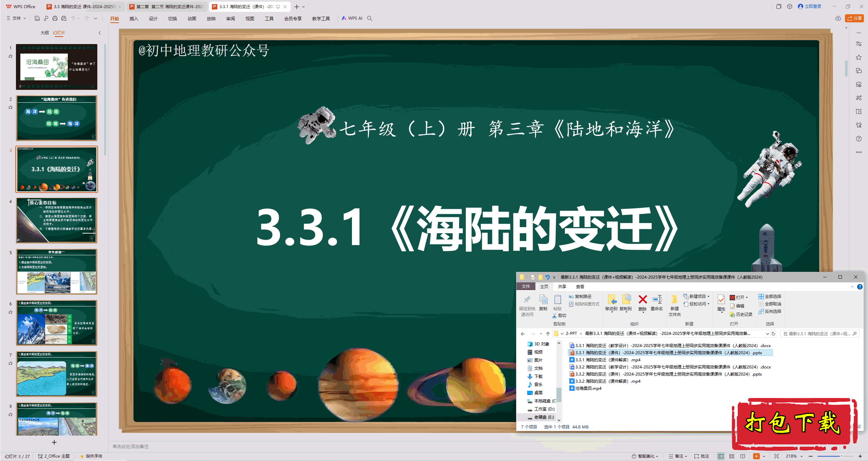Open slideshow play options dropdown arrow
868x461 pixels.
764,456
